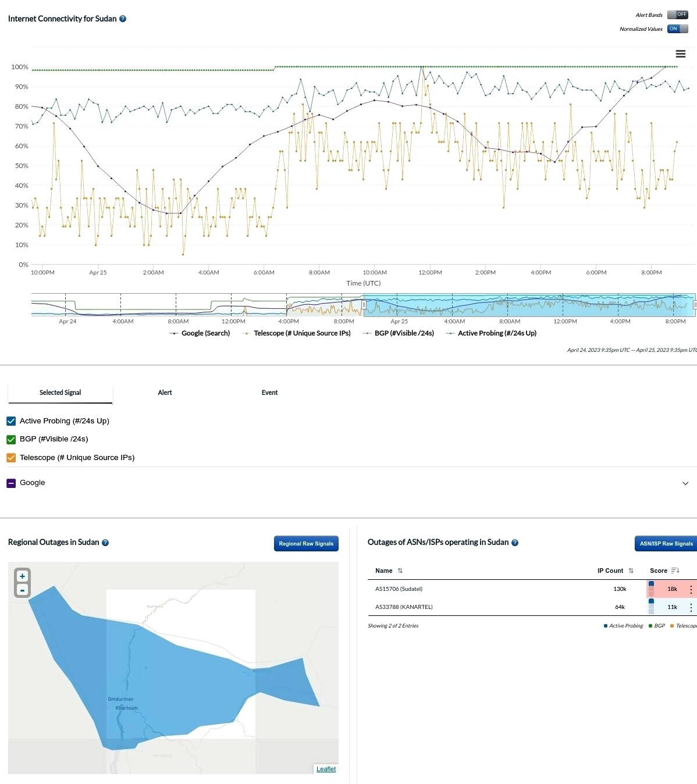
Task: Click help icon beside Outages of ASNs/ISPs
Action: (515, 543)
